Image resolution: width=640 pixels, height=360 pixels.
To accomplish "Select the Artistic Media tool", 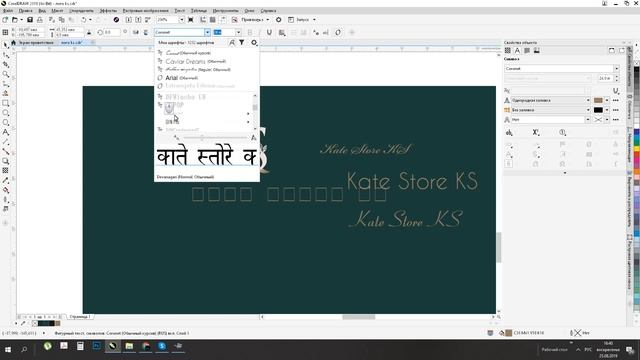I will tap(5, 93).
